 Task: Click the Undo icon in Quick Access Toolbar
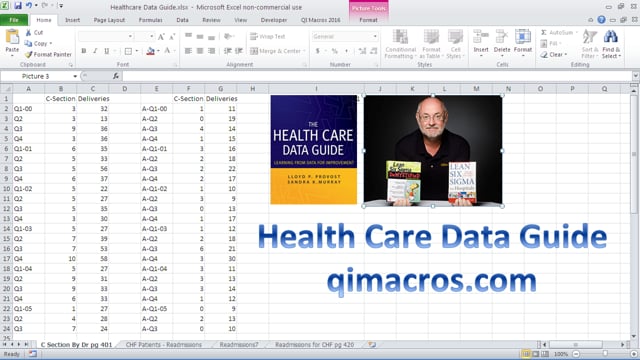(x=29, y=6)
